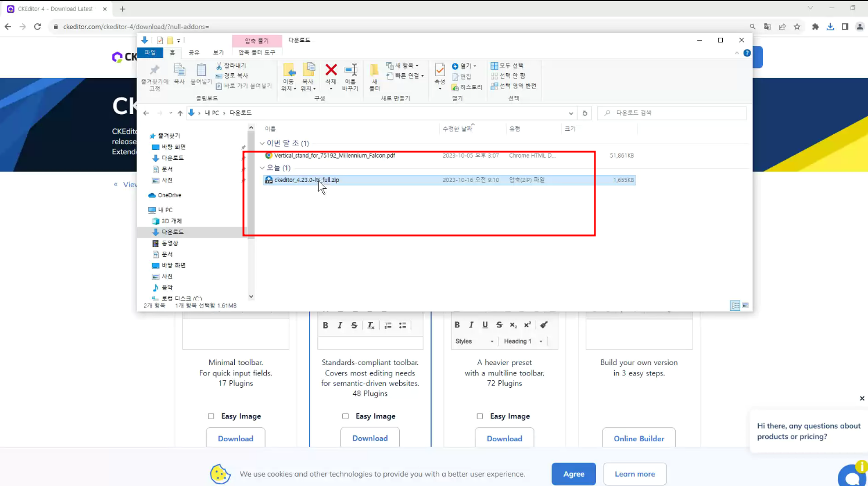The width and height of the screenshot is (868, 486).
Task: Select This PC (내 PC) in navigation pane
Action: coord(165,210)
